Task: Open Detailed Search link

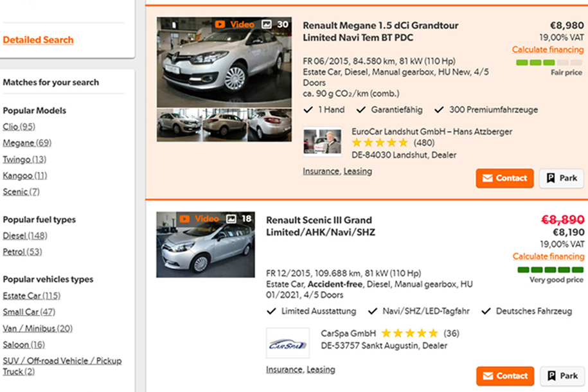Action: 38,40
